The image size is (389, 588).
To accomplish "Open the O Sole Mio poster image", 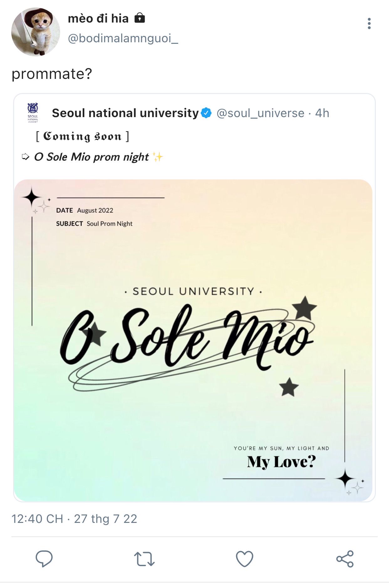I will pos(193,340).
